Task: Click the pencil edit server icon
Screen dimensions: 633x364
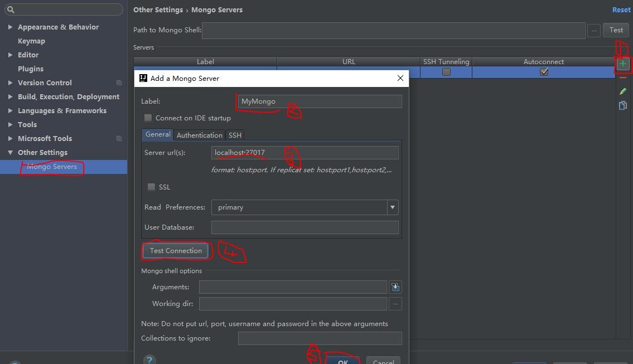Action: [x=622, y=91]
